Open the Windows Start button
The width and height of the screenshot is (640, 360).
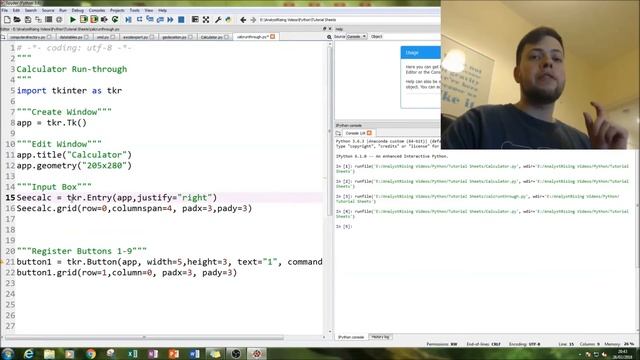(x=8, y=353)
